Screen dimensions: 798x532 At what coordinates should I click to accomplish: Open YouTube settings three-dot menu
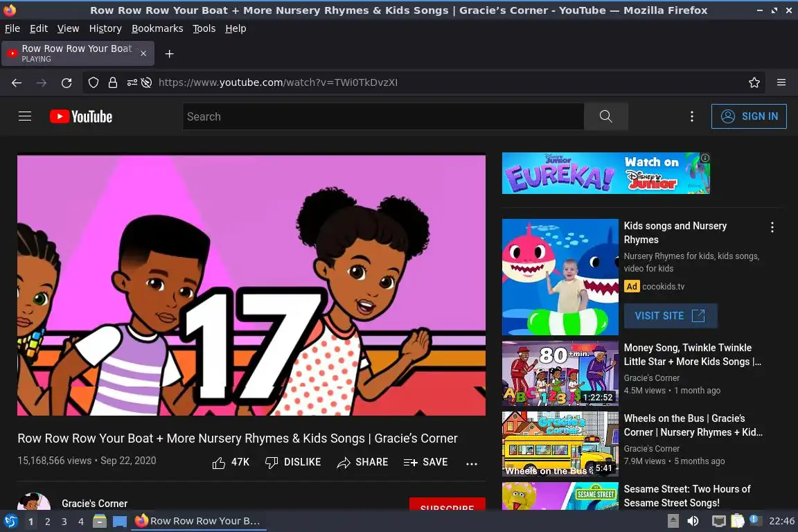(691, 116)
